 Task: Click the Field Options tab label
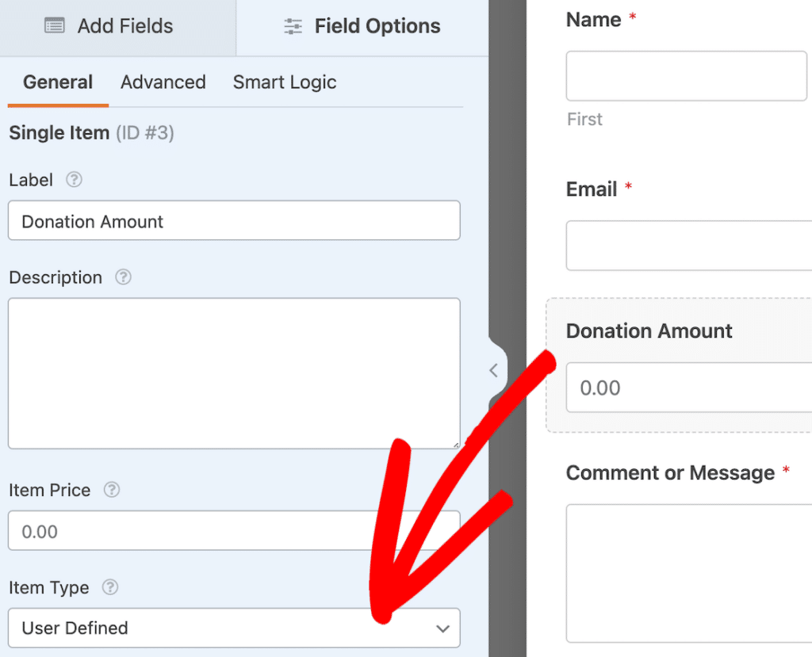coord(377,25)
